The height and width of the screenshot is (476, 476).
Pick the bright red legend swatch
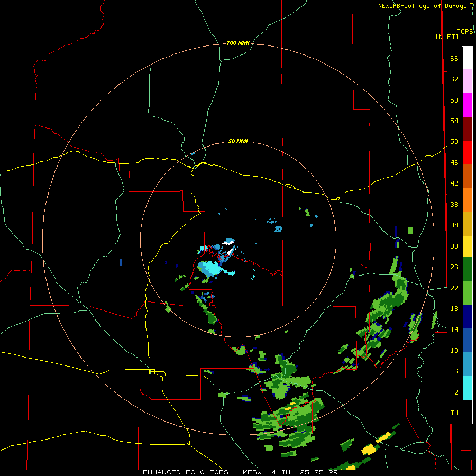tap(467, 152)
